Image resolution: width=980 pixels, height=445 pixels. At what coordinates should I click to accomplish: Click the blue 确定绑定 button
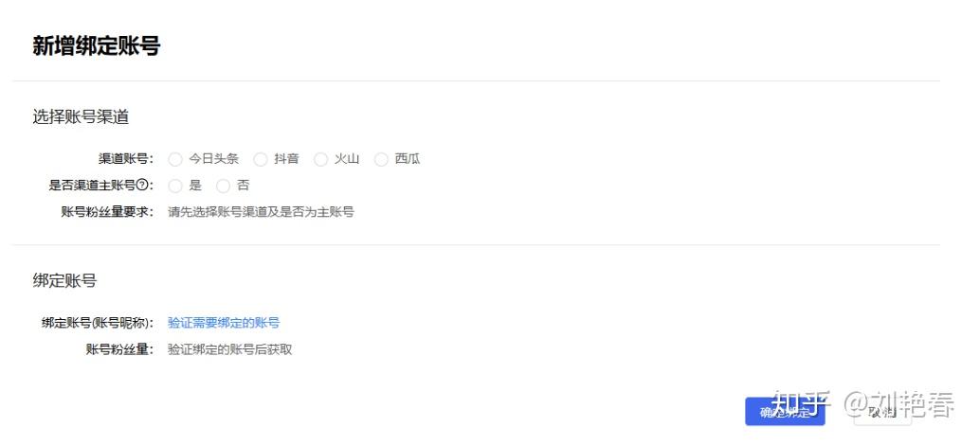pos(785,412)
